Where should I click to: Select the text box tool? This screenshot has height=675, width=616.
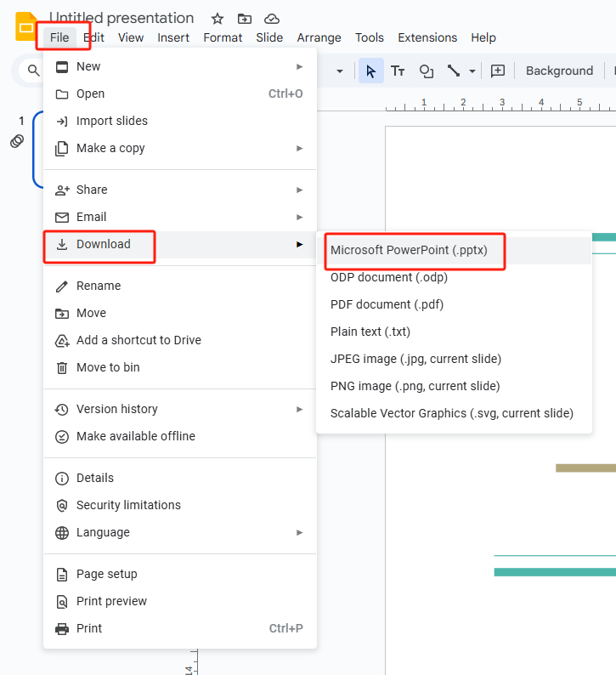(x=398, y=71)
